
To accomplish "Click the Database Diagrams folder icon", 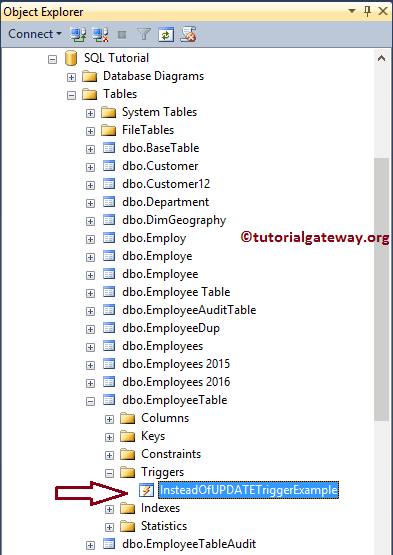I will [90, 76].
